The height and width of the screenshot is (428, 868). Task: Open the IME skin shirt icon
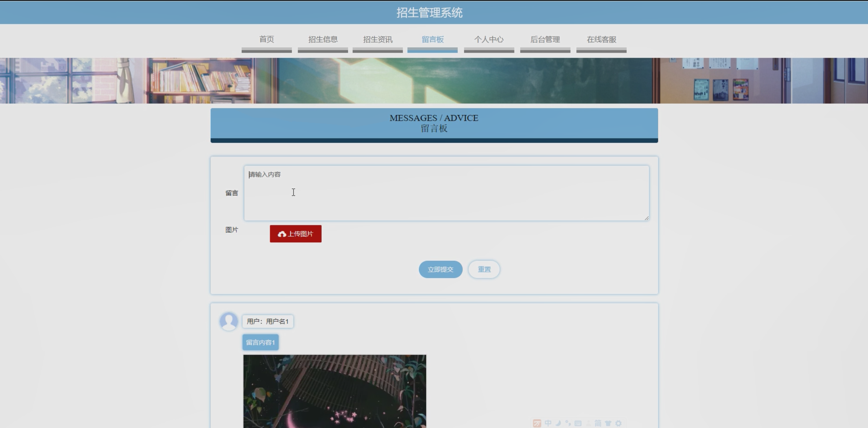(608, 423)
